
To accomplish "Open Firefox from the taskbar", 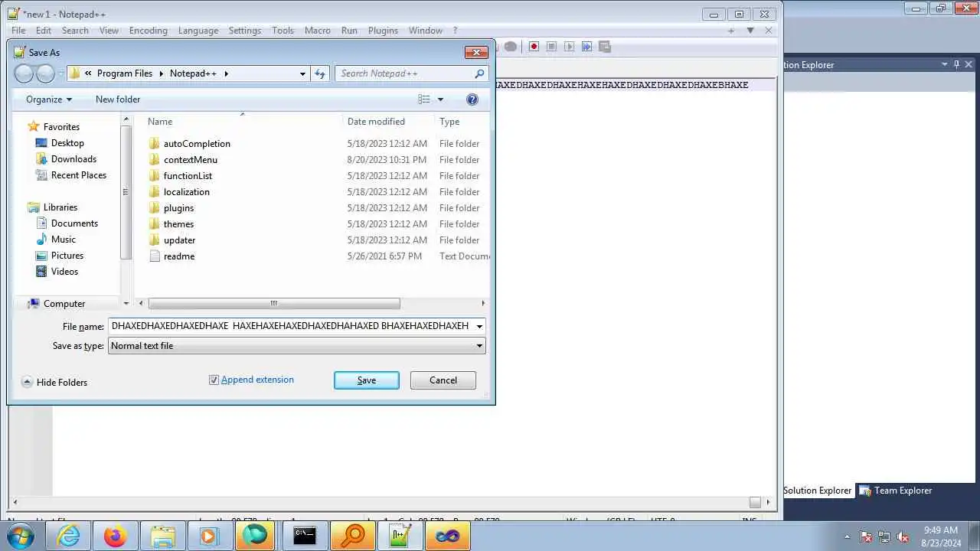I will pos(116,536).
